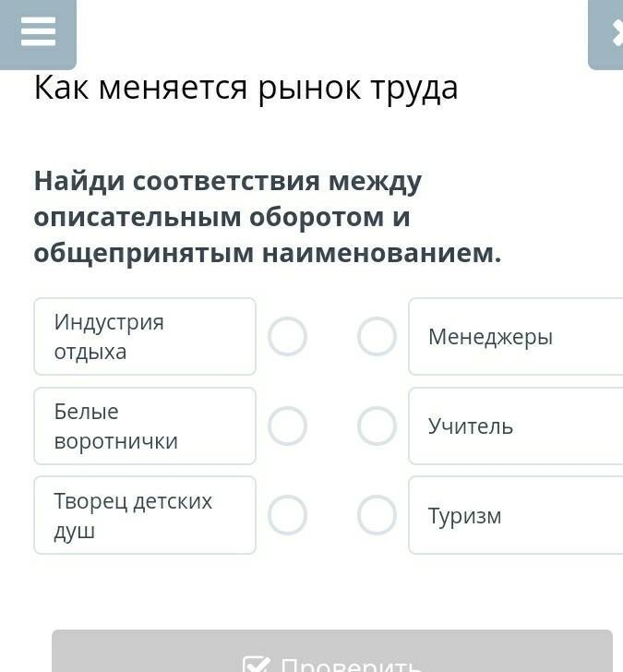Viewport: 623px width, 672px height.
Task: Select radio button next to Индустрия отдыха
Action: [287, 337]
